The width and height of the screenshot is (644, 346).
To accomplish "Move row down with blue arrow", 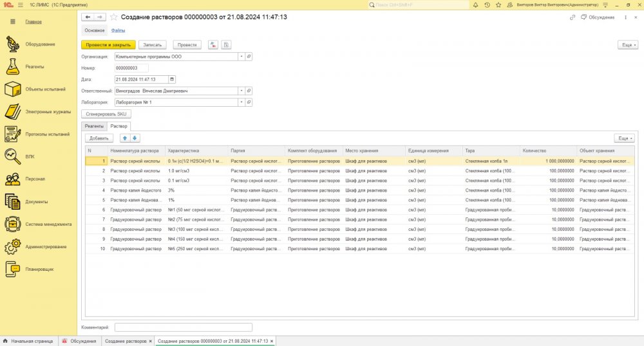I will point(135,138).
